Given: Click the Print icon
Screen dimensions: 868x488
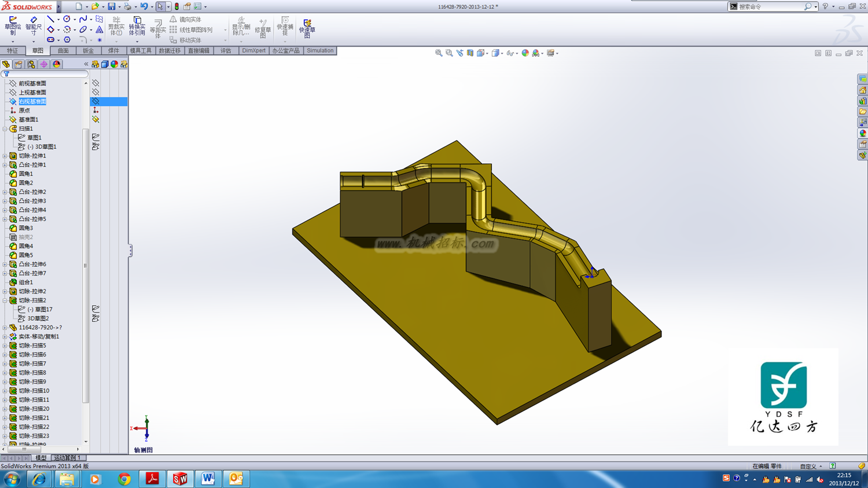Looking at the screenshot, I should (x=128, y=6).
